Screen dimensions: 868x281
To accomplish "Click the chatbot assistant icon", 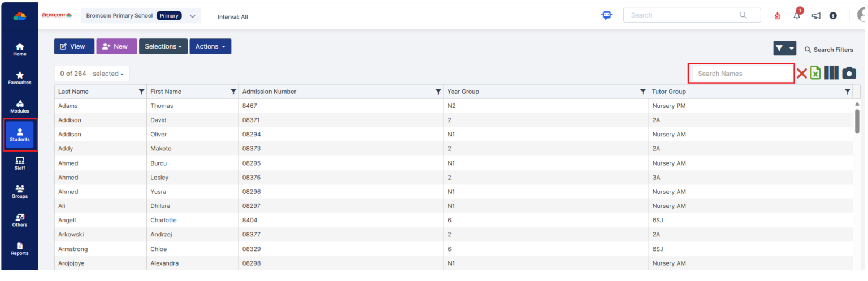I will coord(607,16).
